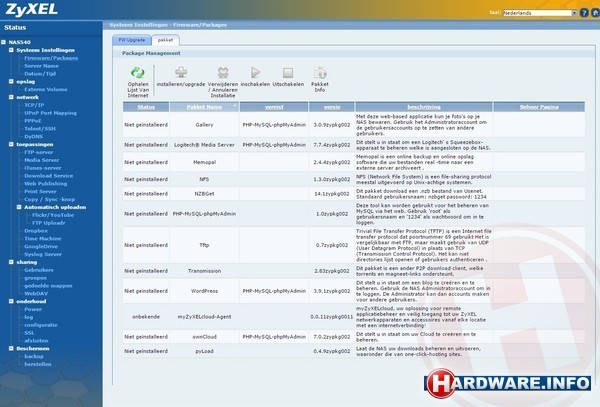600x407 pixels.
Task: Click Verwijderen / Annuleren Installatie icon
Action: 223,72
